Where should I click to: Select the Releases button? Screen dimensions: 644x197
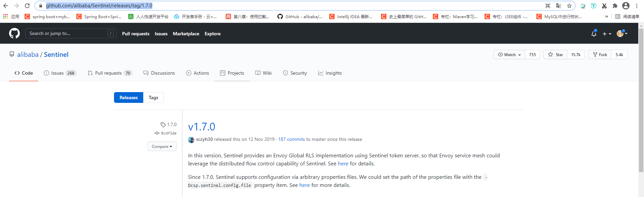pos(128,97)
